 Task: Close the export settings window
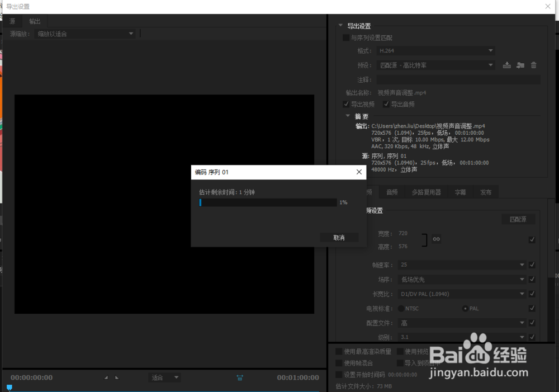point(548,6)
